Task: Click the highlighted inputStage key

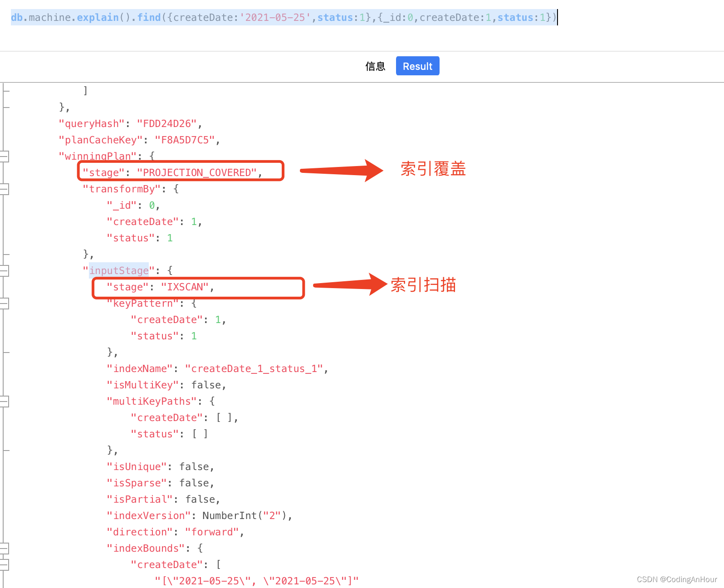Action: tap(119, 270)
